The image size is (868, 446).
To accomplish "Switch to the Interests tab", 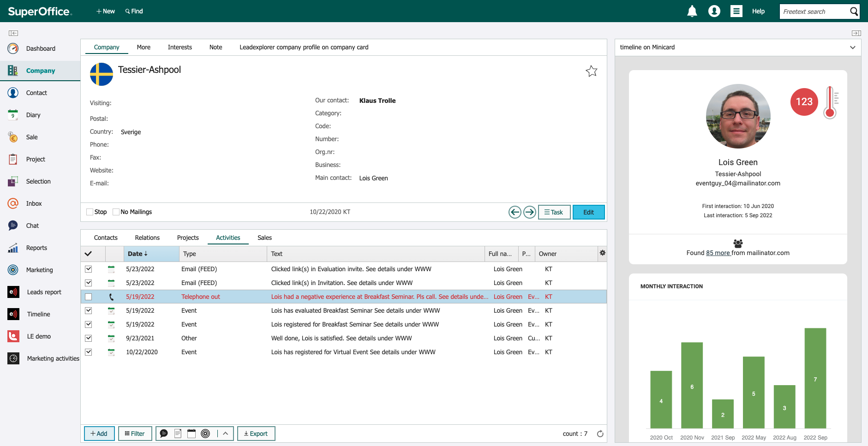I will coord(180,47).
